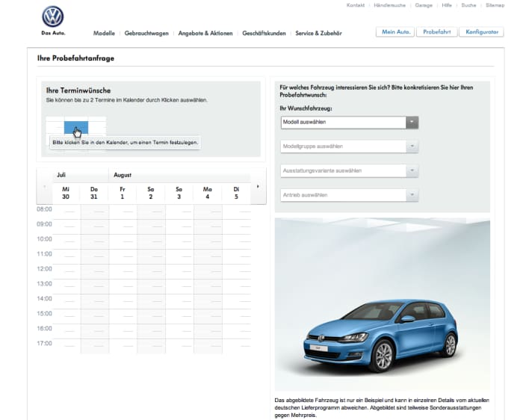Image resolution: width=532 pixels, height=420 pixels.
Task: Open the Konfigurator button
Action: click(481, 32)
